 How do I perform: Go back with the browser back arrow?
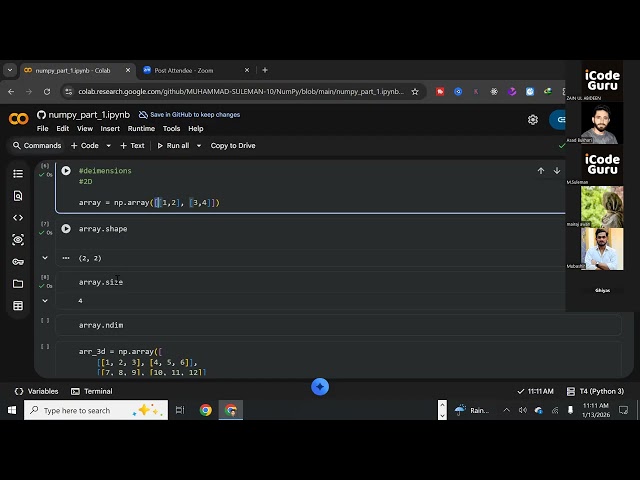click(x=11, y=92)
